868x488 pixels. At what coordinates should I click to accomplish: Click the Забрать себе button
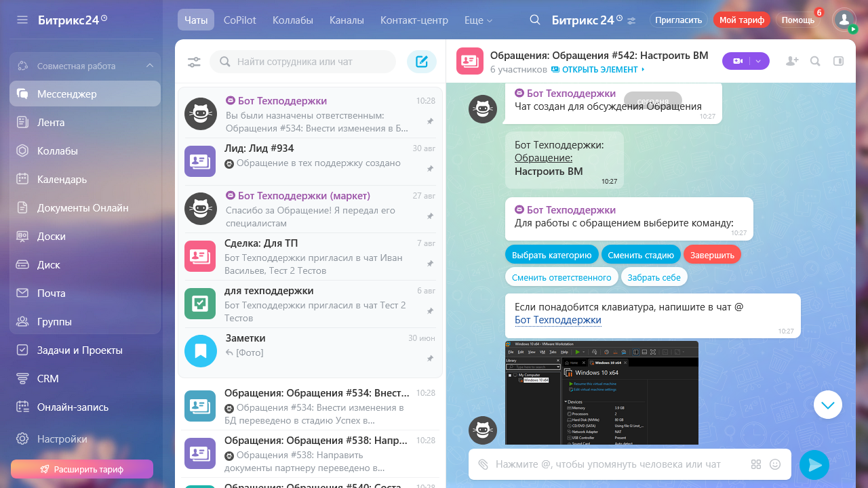tap(654, 277)
